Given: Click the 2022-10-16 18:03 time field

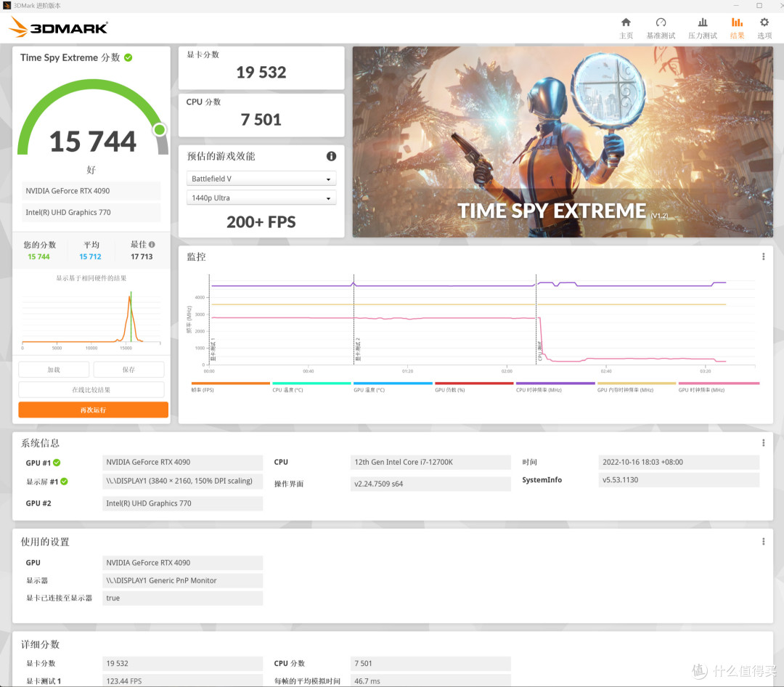Looking at the screenshot, I should pos(679,462).
